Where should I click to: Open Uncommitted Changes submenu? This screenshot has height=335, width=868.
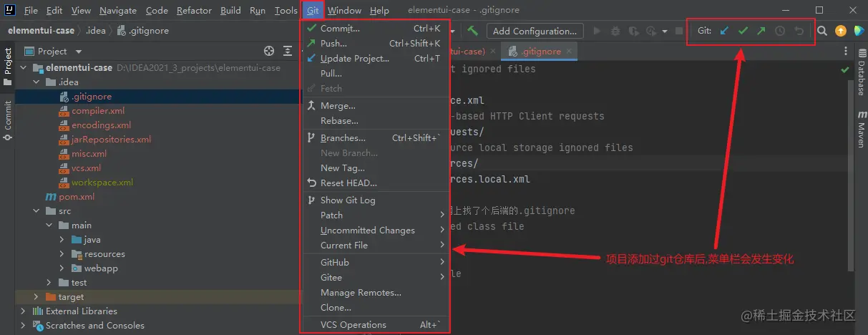[x=375, y=230]
